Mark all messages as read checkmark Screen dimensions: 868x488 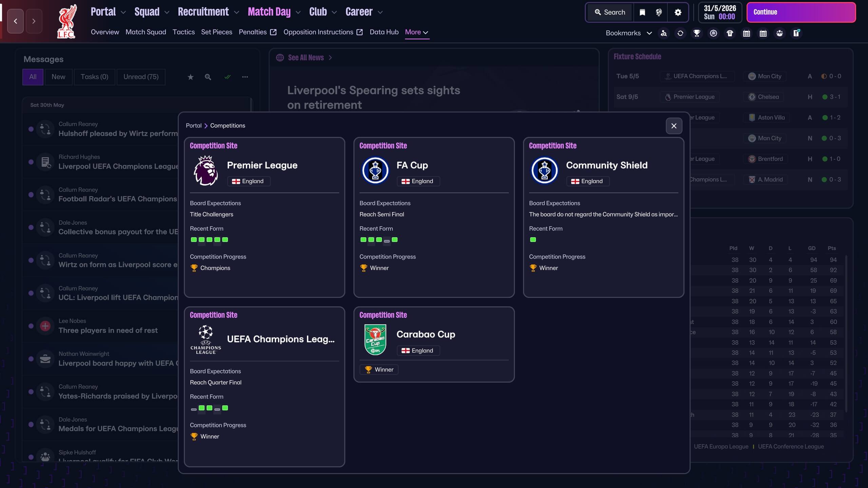[227, 77]
